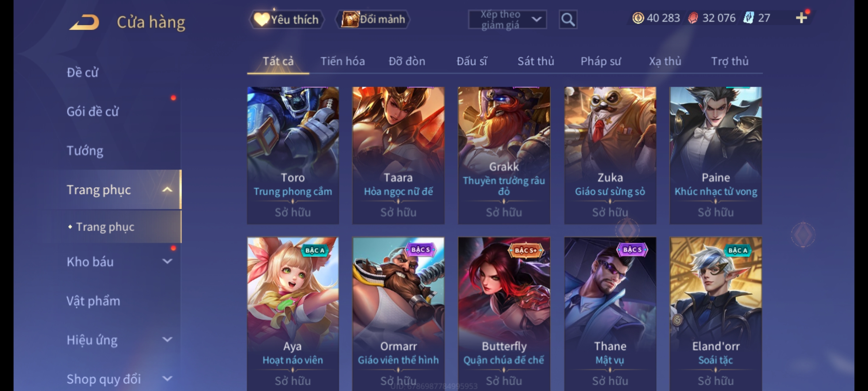Screen dimensions: 868x391
Task: Open the Yêu thích heart favorites
Action: [286, 19]
